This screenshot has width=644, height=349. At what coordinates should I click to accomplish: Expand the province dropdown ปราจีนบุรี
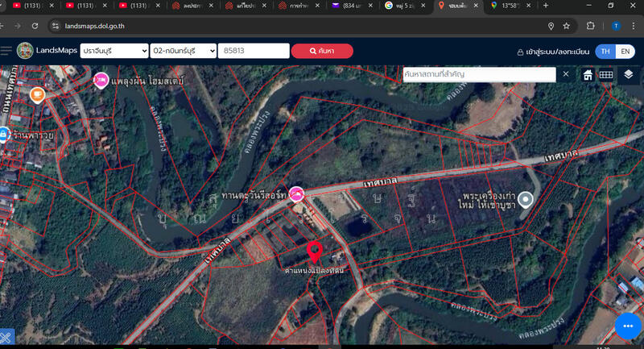(114, 51)
